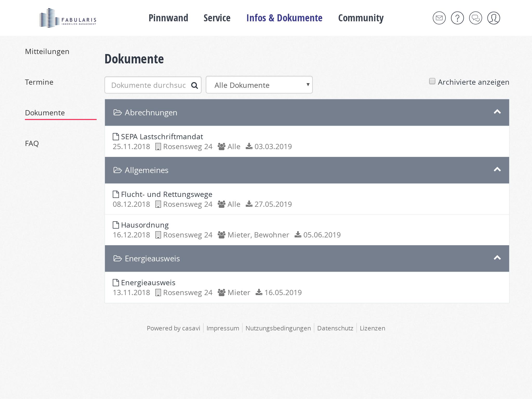Screen dimensions: 532x399
Task: Click group icon in Flucht- und Rettungswege row
Action: pos(222,204)
